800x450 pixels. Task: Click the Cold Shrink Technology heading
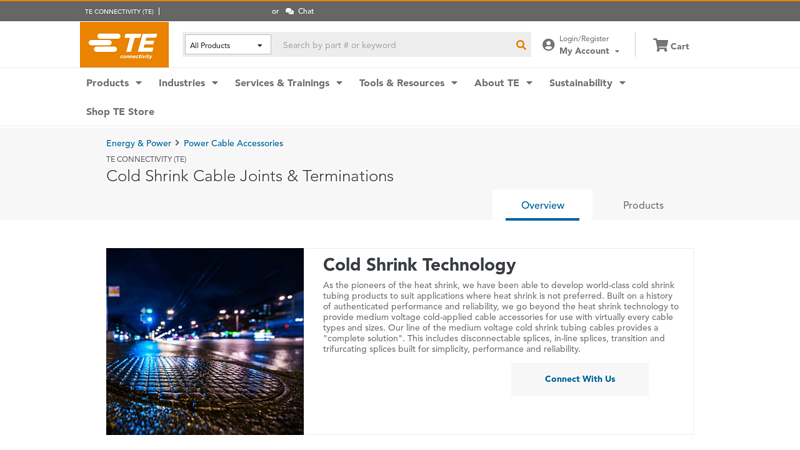coord(419,265)
